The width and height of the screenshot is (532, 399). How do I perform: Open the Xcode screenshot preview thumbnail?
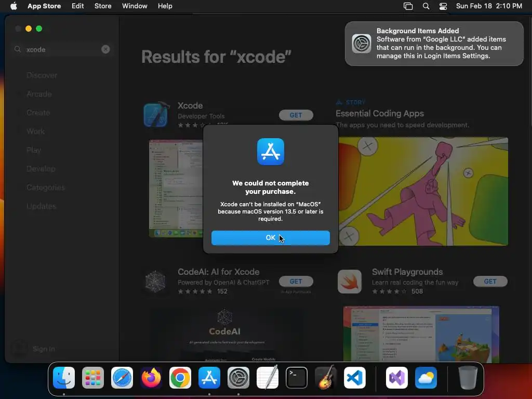coord(176,189)
